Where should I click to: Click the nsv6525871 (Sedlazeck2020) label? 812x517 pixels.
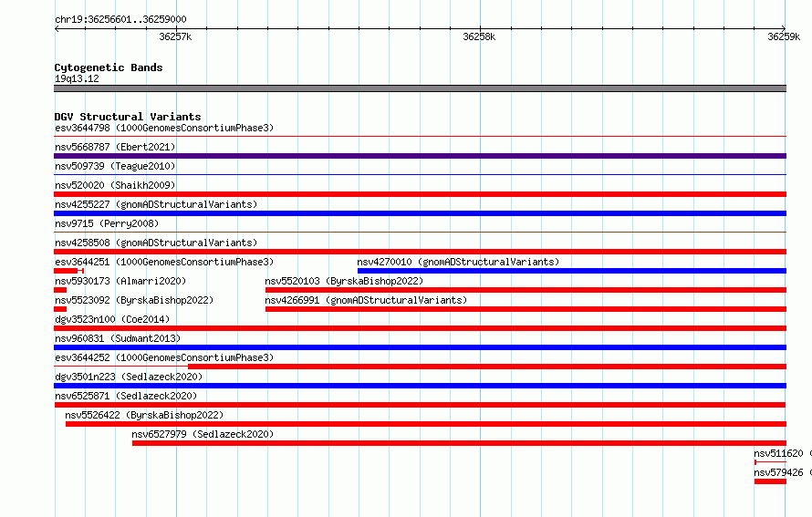pyautogui.click(x=126, y=396)
